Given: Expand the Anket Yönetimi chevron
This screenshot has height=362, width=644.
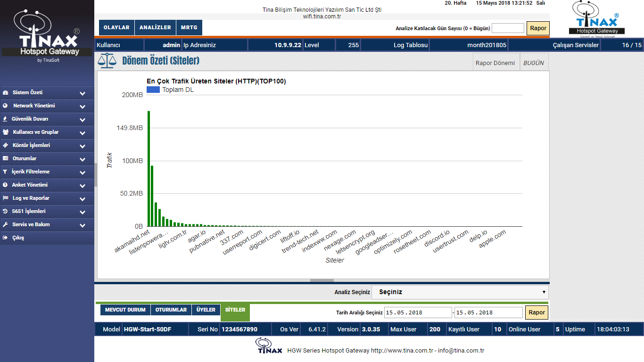Looking at the screenshot, I should [83, 186].
